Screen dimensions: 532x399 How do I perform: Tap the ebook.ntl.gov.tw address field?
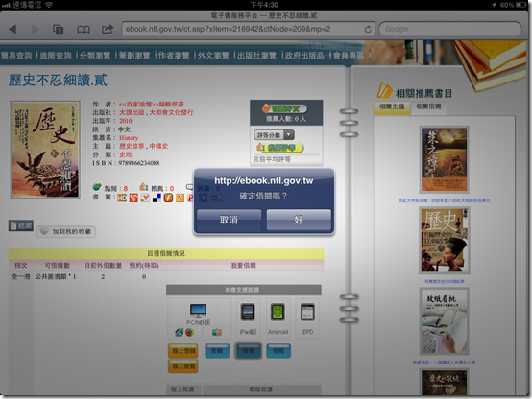point(249,29)
